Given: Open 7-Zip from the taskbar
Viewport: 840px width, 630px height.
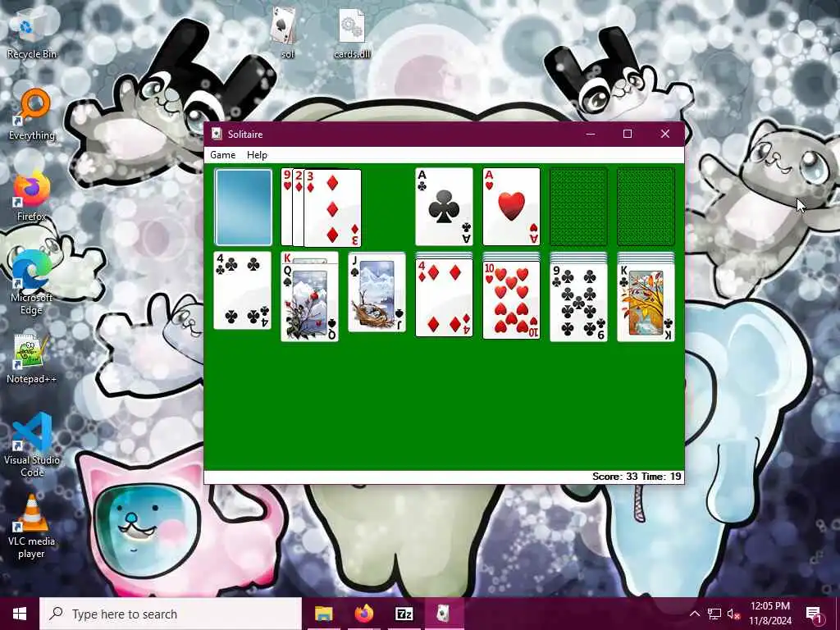Looking at the screenshot, I should [404, 614].
